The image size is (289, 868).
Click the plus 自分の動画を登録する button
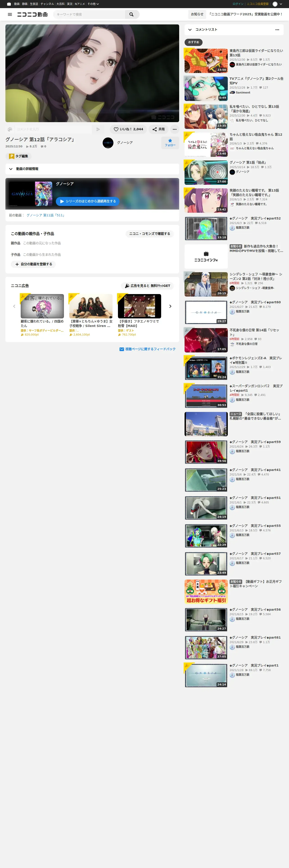[x=33, y=264]
